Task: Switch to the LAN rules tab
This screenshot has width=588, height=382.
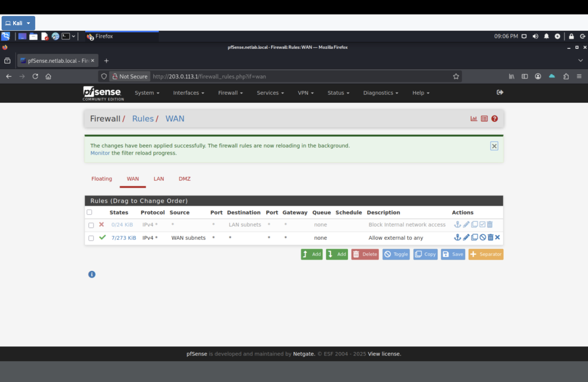Action: [x=159, y=179]
